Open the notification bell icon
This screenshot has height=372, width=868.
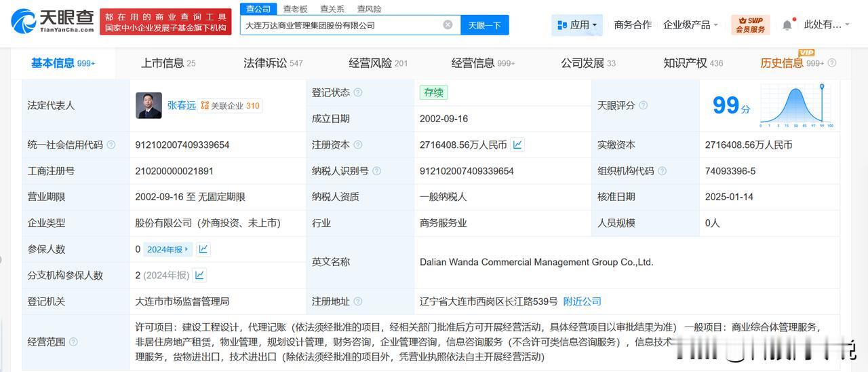click(x=787, y=25)
